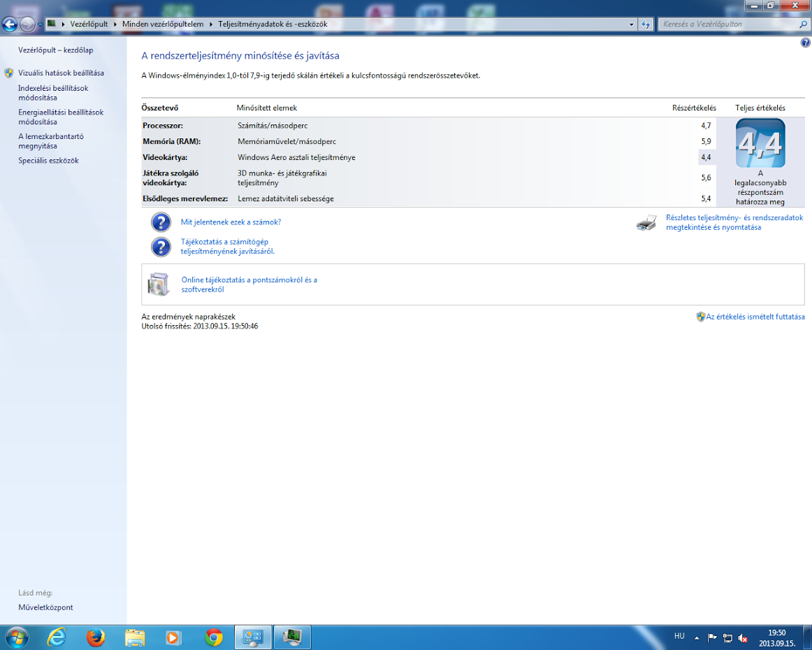Click the muted volume icon in system tray
This screenshot has width=812, height=650.
743,638
